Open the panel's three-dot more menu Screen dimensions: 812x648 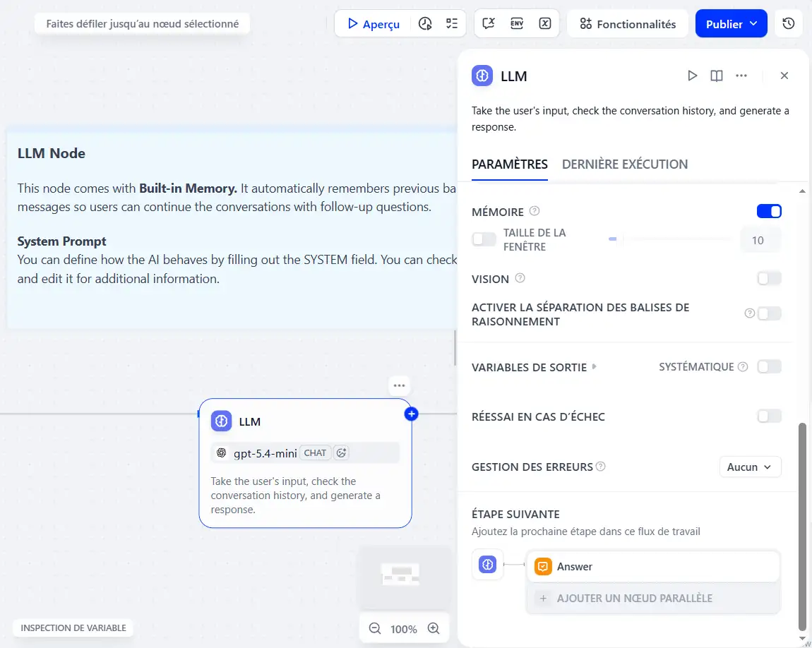pos(741,76)
